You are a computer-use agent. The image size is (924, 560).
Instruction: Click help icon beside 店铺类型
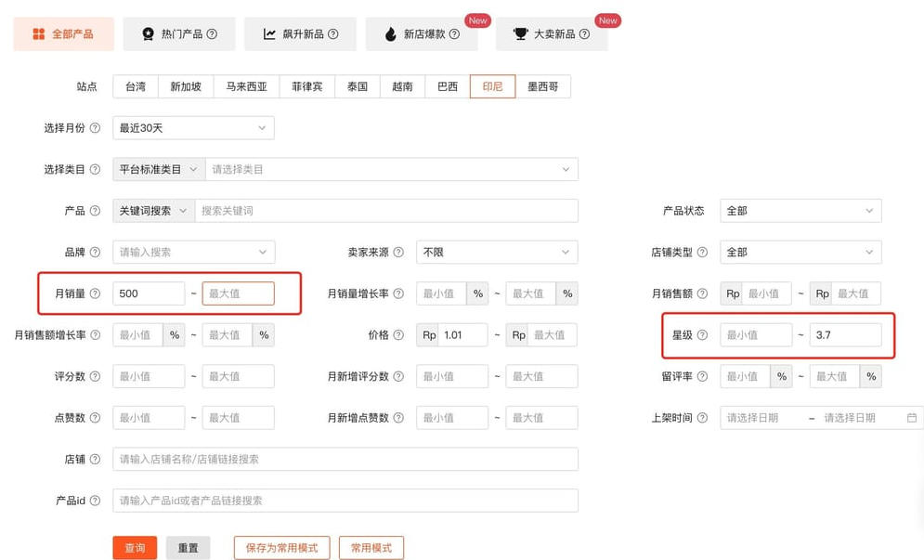click(x=702, y=253)
